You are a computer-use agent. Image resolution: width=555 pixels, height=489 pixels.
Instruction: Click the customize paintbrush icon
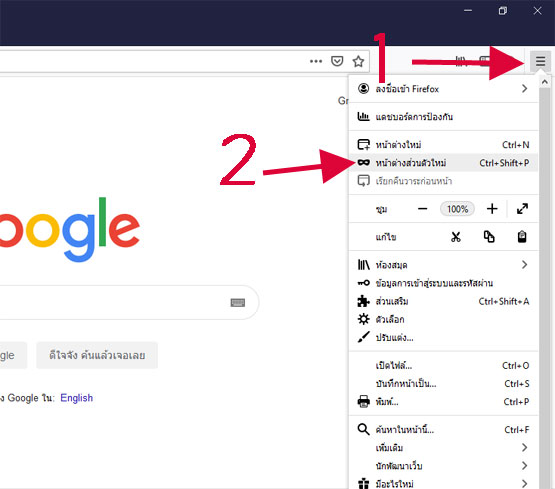[x=364, y=337]
